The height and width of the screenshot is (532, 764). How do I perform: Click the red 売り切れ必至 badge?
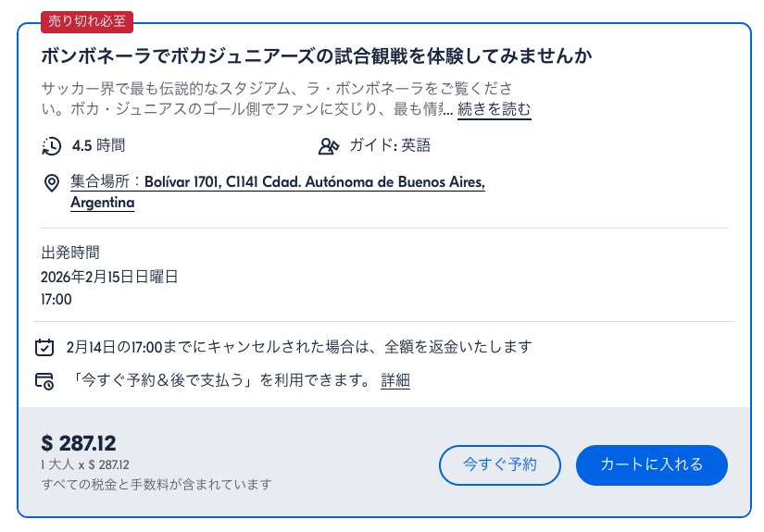point(87,20)
